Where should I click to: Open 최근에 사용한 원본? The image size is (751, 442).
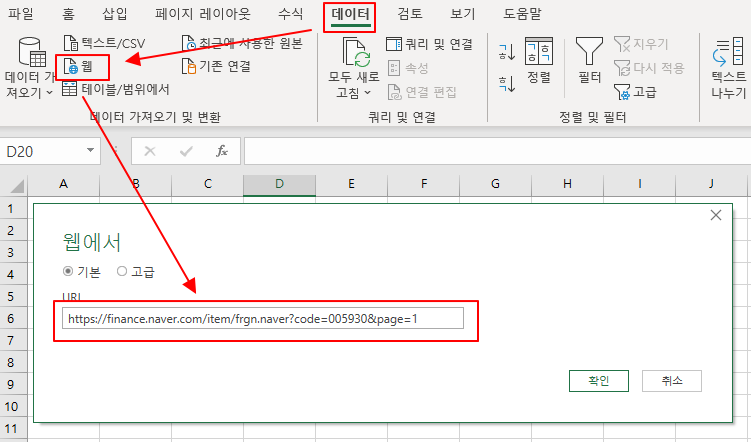tap(242, 44)
